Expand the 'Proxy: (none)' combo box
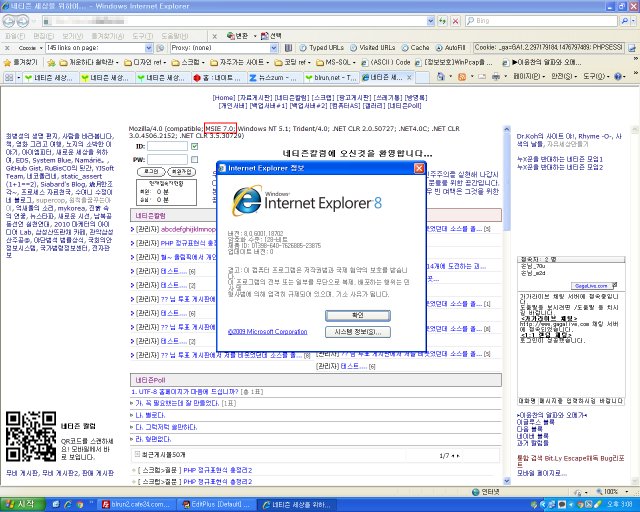 pyautogui.click(x=273, y=48)
